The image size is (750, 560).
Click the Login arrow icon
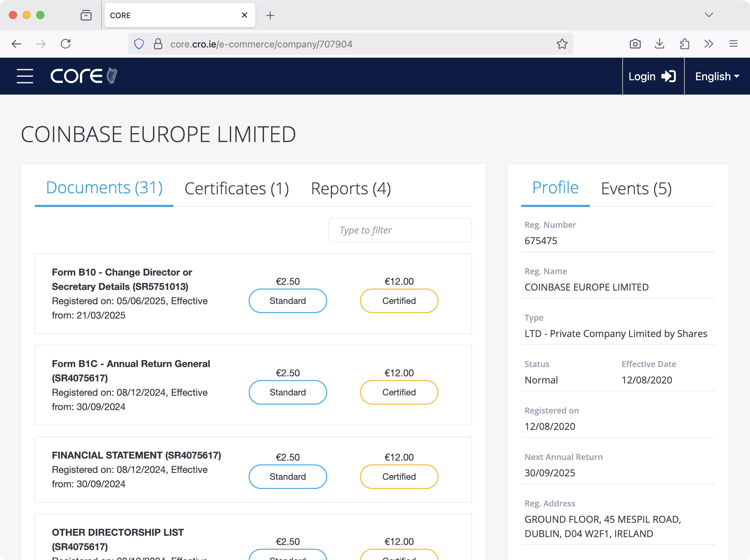click(x=668, y=76)
